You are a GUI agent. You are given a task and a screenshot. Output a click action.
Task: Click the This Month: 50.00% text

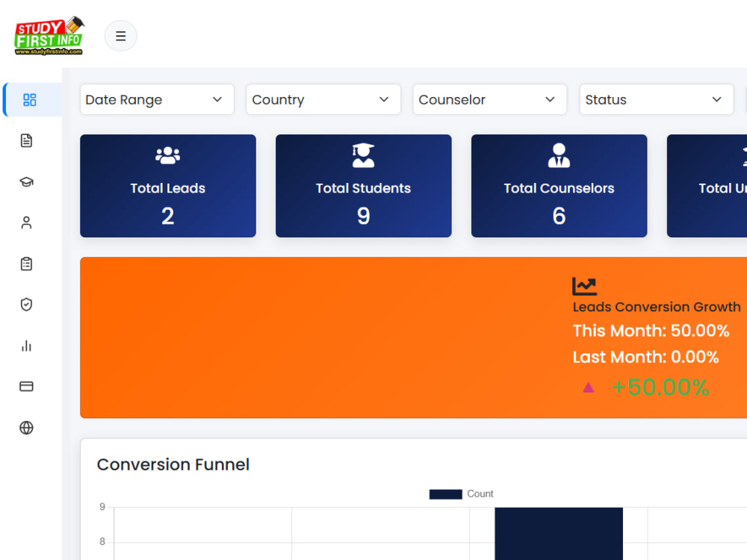click(651, 331)
